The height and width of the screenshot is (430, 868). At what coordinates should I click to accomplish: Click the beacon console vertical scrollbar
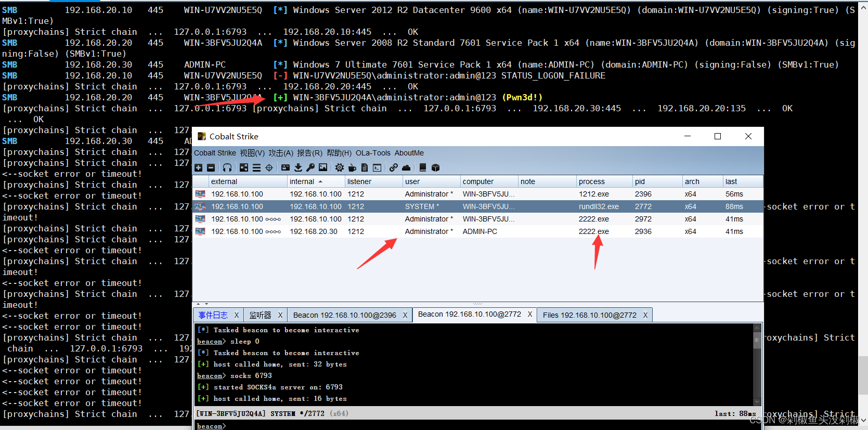pos(757,364)
